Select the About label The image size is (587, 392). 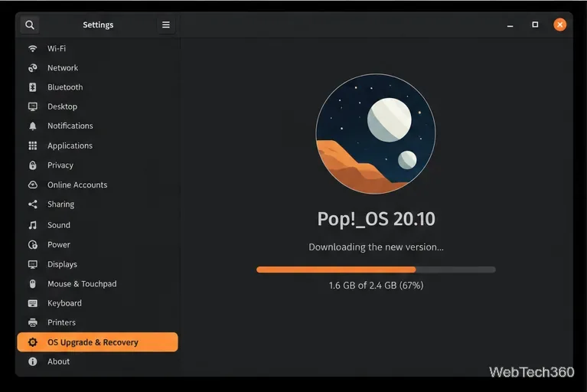coord(58,361)
